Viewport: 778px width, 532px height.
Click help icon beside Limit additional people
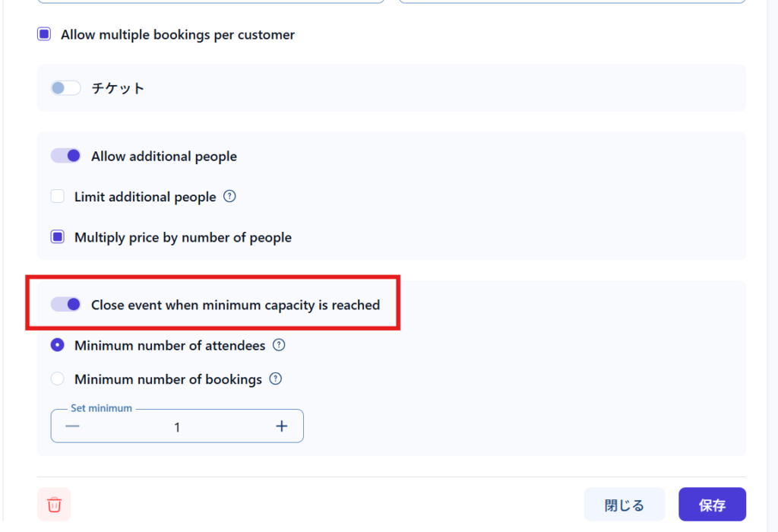(x=229, y=196)
